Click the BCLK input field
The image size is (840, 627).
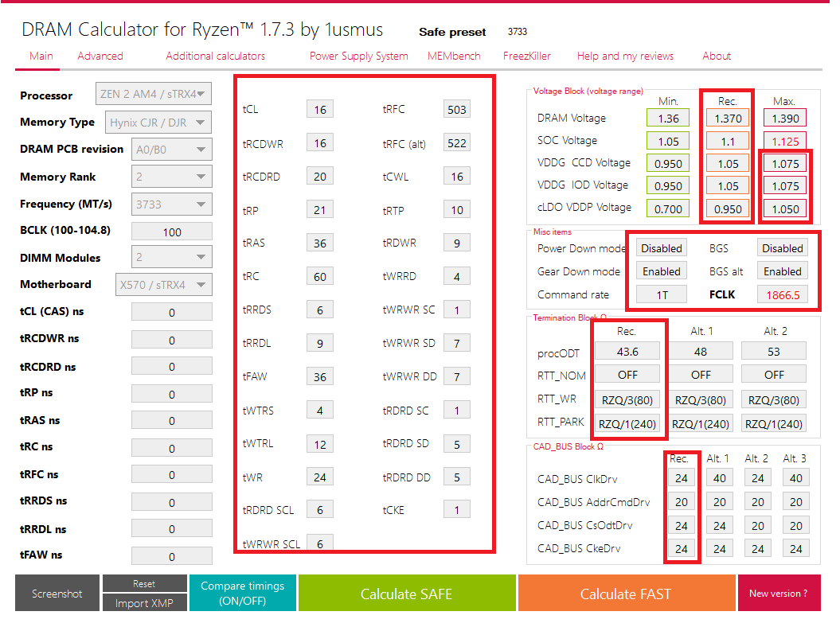click(x=171, y=232)
